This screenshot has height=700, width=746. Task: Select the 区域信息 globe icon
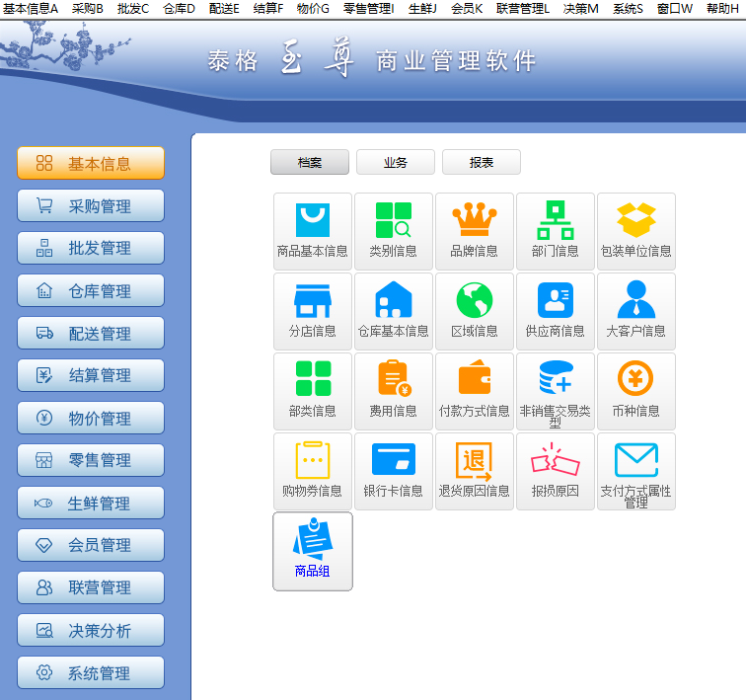click(x=474, y=310)
